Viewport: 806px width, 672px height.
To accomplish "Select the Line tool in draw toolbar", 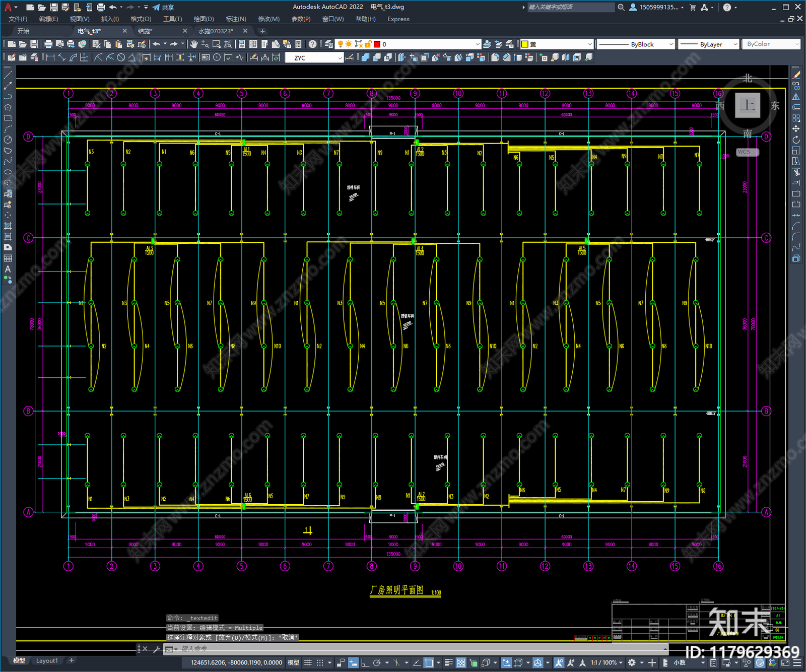I will tap(8, 75).
